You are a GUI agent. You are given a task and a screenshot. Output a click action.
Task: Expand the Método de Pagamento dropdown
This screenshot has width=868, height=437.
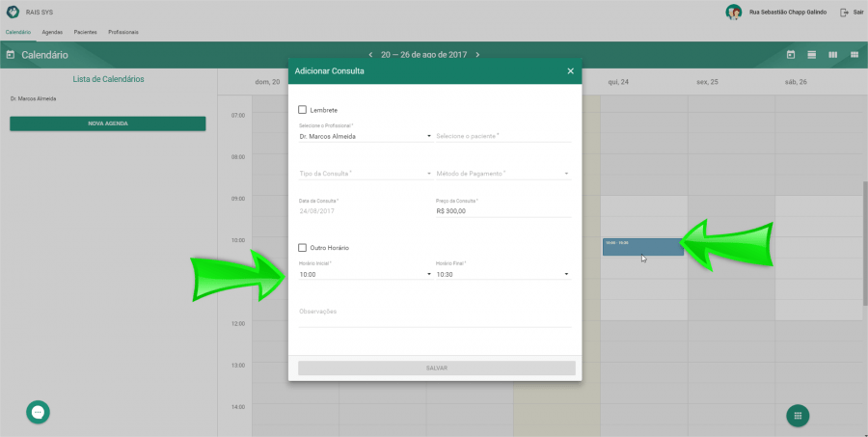click(503, 174)
